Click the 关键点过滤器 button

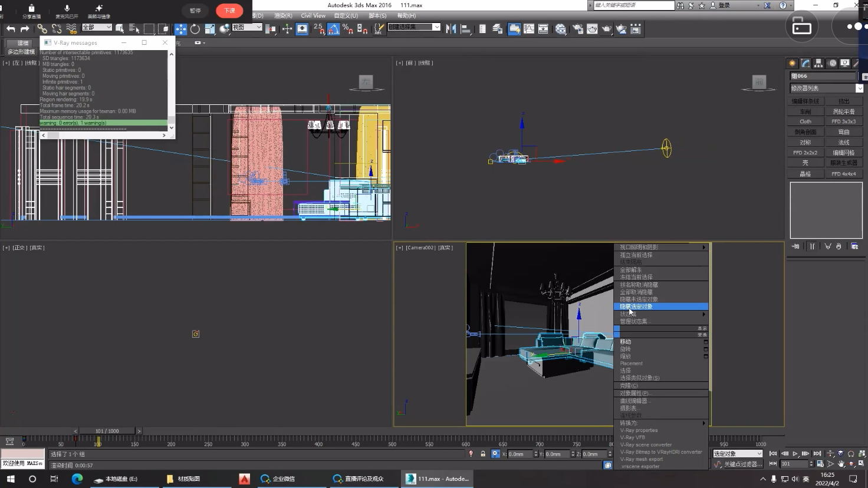(x=744, y=464)
